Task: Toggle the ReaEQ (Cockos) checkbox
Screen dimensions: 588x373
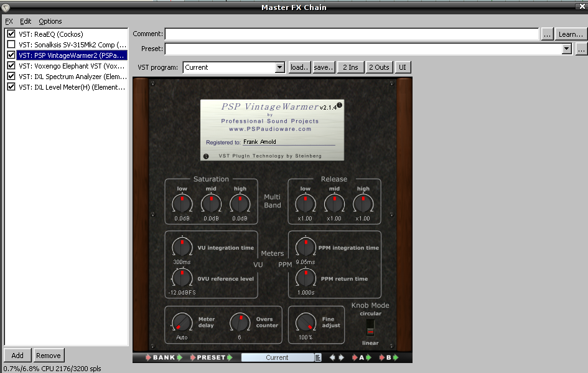Action: [x=11, y=34]
